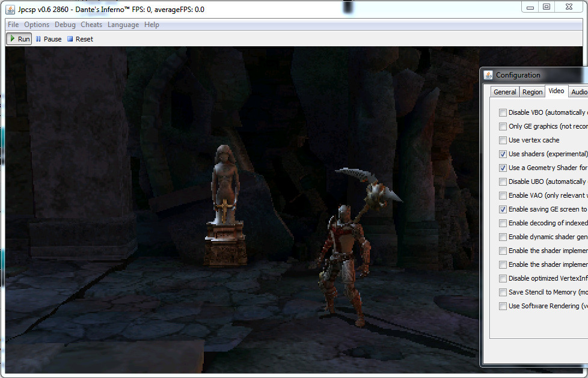
Task: Click the Configuration window Java icon
Action: [x=488, y=75]
